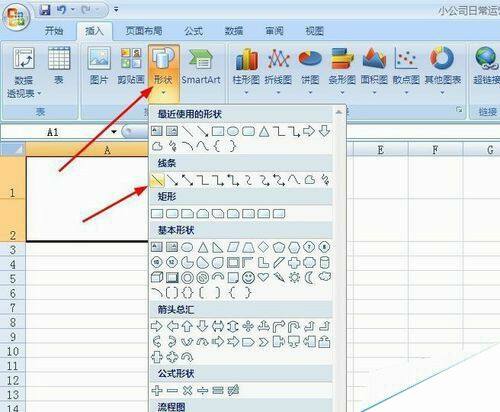Open 其他图表 other charts dropdown
Viewport: 500px width, 412px height.
443,71
